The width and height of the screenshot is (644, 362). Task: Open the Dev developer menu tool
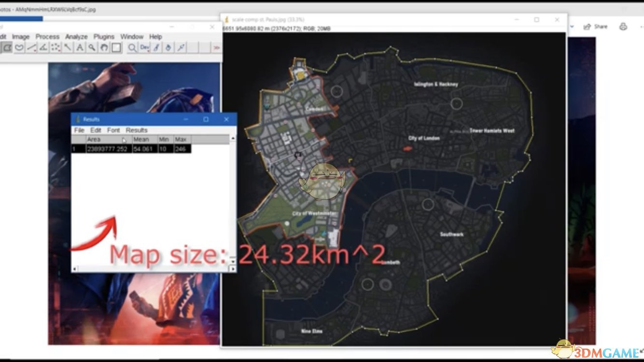[x=145, y=47]
